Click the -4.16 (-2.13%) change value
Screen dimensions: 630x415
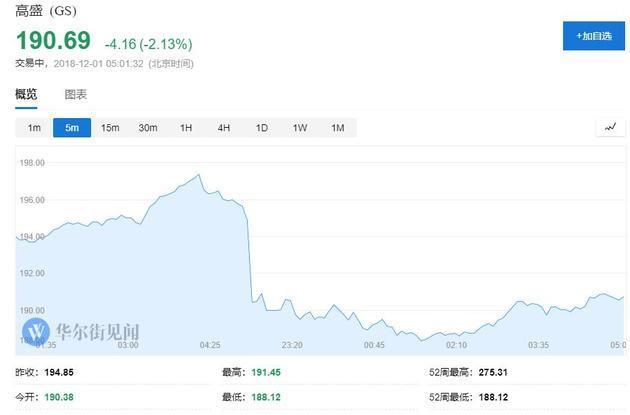(x=148, y=44)
